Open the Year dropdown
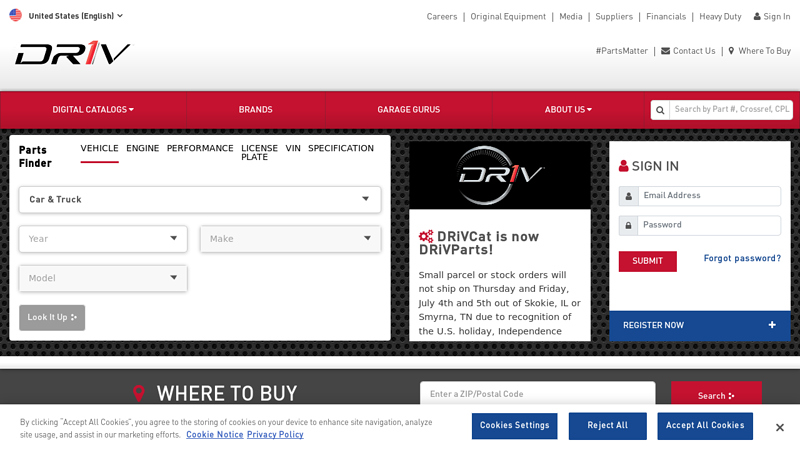The height and width of the screenshot is (450, 800). pyautogui.click(x=103, y=239)
